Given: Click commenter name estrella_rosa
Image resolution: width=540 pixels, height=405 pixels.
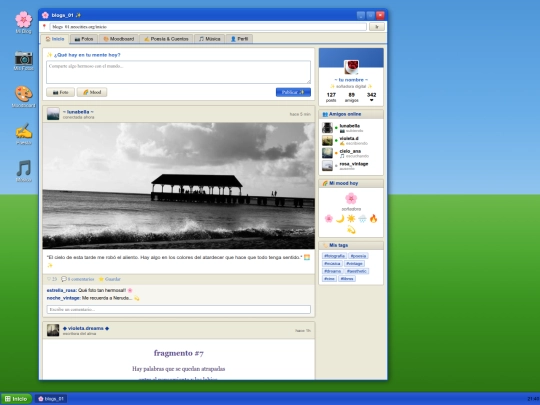Looking at the screenshot, I should (x=61, y=290).
